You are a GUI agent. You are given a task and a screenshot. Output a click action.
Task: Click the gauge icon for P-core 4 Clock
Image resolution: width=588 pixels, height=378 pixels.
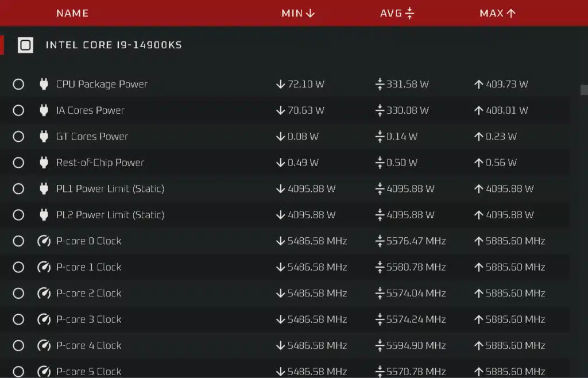(x=44, y=345)
